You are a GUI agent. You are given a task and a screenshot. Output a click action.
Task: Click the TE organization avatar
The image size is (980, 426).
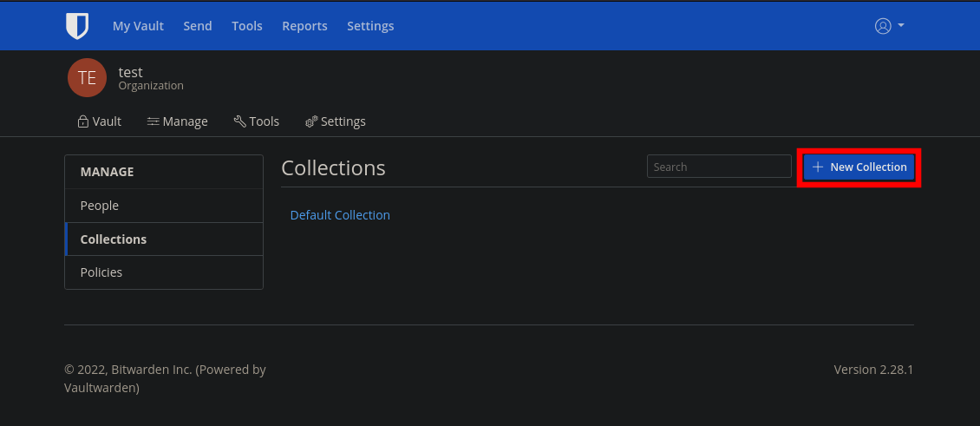(x=87, y=77)
